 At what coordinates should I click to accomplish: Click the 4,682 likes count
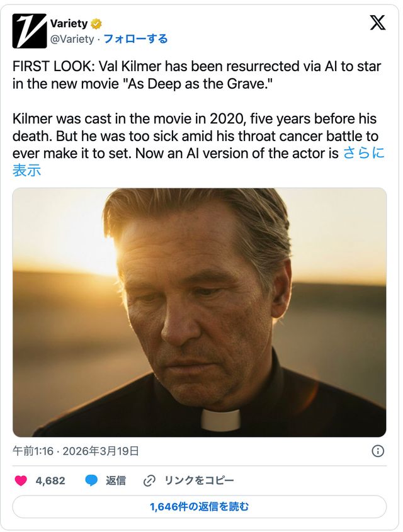click(50, 480)
